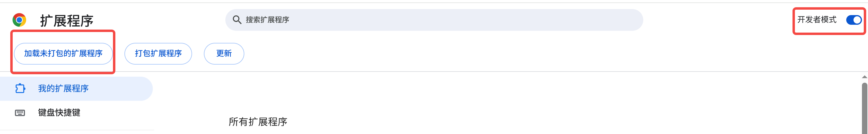This screenshot has height=134, width=868.
Task: Disable the 开发者模式 switch
Action: 854,20
